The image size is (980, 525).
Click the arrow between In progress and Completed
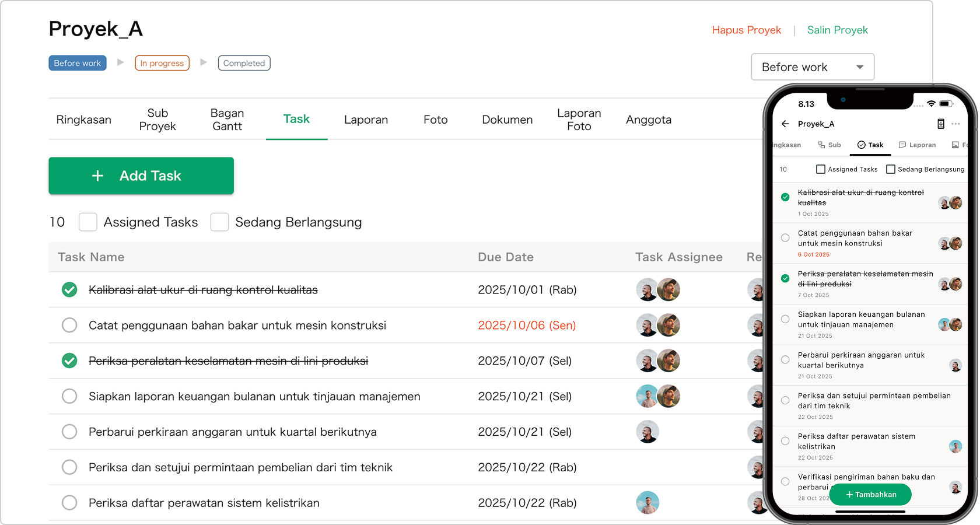[204, 62]
